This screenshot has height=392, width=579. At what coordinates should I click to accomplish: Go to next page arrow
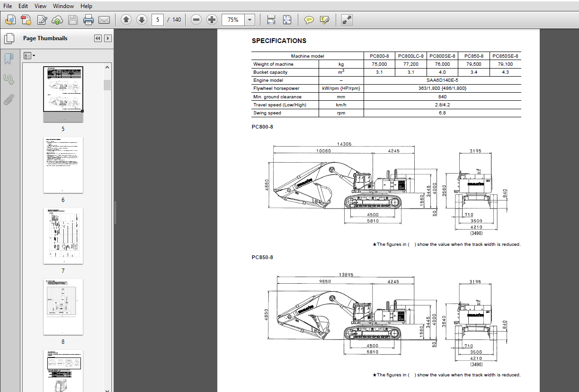click(141, 20)
